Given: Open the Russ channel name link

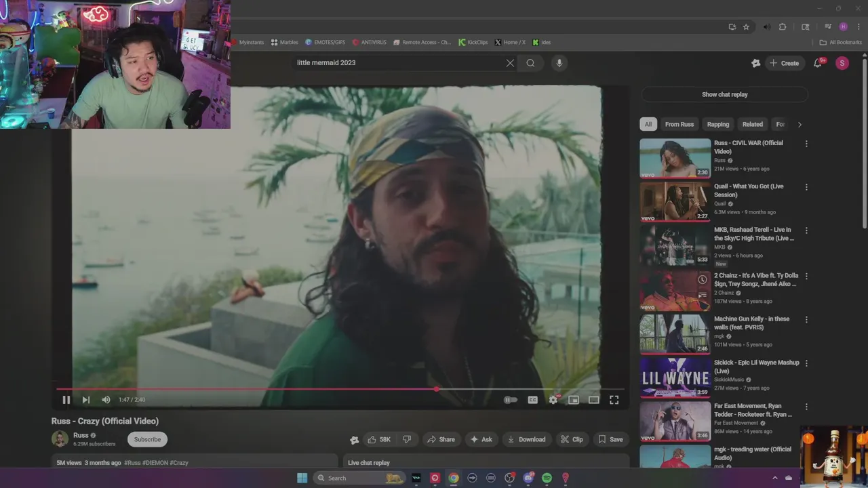Looking at the screenshot, I should [81, 435].
